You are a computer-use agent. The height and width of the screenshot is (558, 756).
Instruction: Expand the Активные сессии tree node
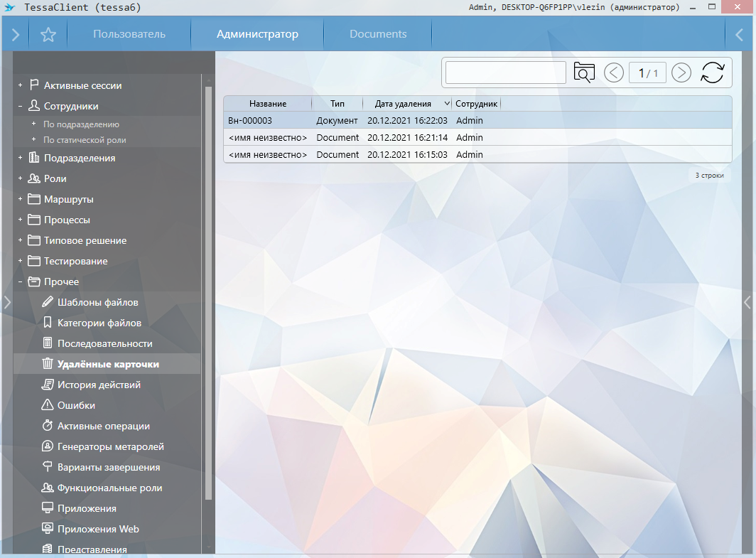21,85
